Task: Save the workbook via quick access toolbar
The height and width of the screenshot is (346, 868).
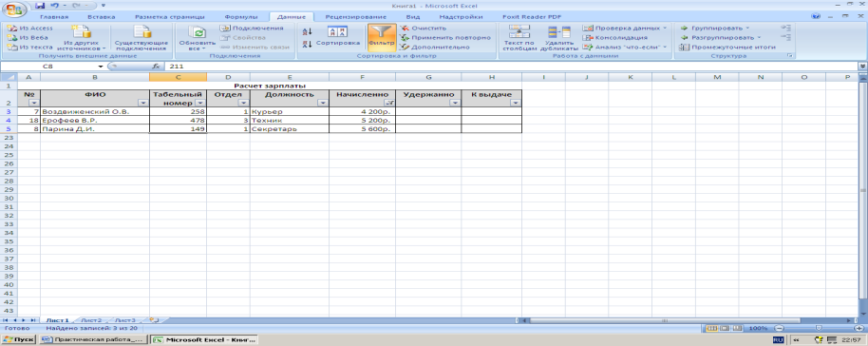Action: point(40,5)
